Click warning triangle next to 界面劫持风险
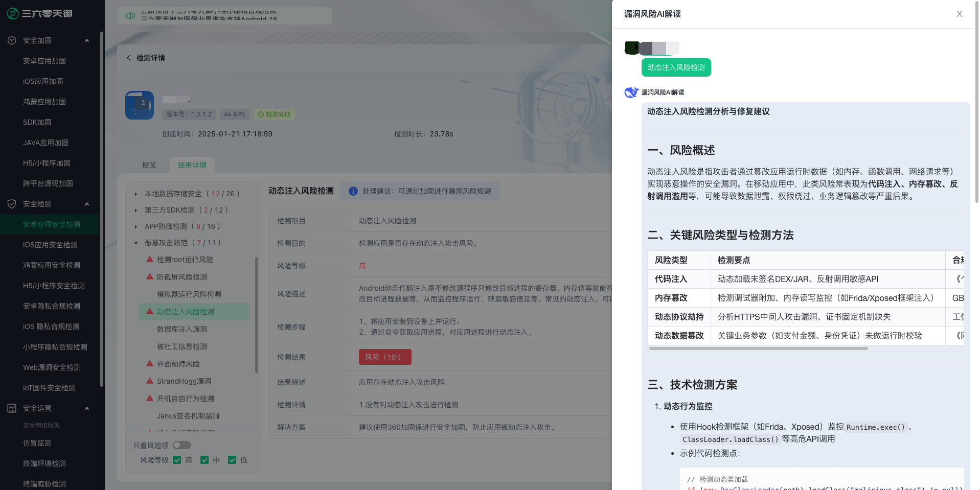980x490 pixels. click(150, 363)
